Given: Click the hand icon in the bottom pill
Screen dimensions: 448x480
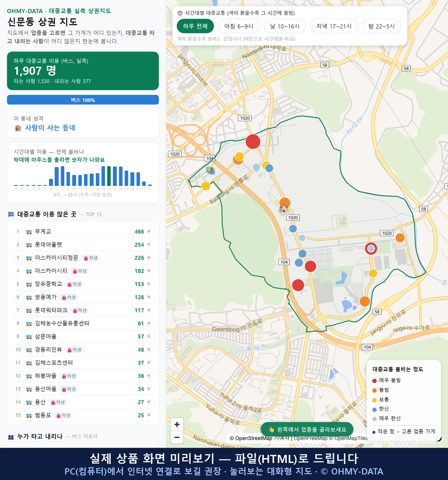Looking at the screenshot, I should (x=271, y=429).
